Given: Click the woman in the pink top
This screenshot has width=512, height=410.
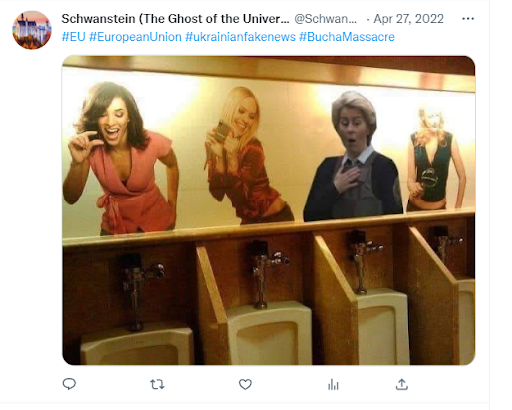Looking at the screenshot, I should [x=122, y=158].
